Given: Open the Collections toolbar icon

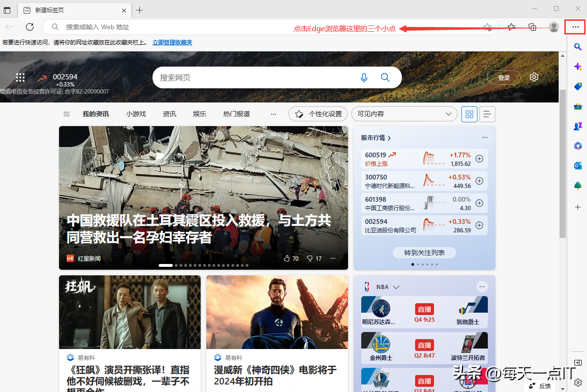Looking at the screenshot, I should [532, 27].
